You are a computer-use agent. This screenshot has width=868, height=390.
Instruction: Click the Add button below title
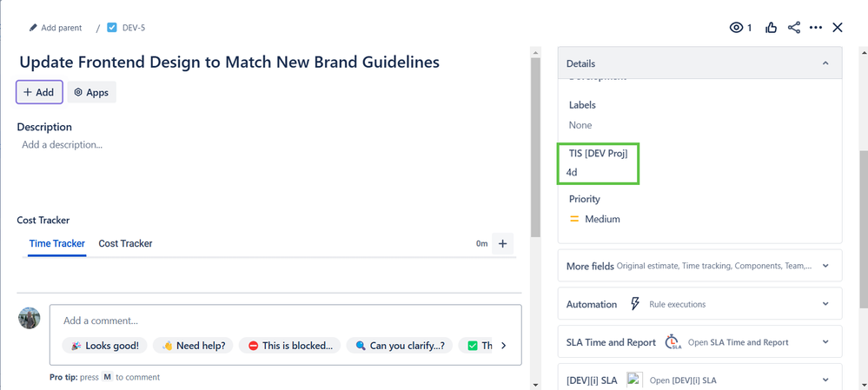click(x=38, y=92)
